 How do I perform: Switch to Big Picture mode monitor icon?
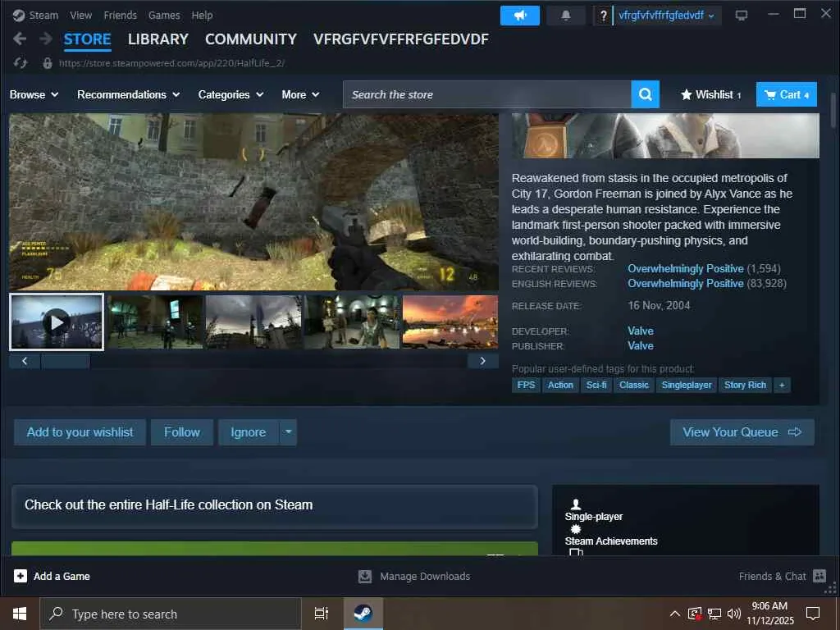742,16
